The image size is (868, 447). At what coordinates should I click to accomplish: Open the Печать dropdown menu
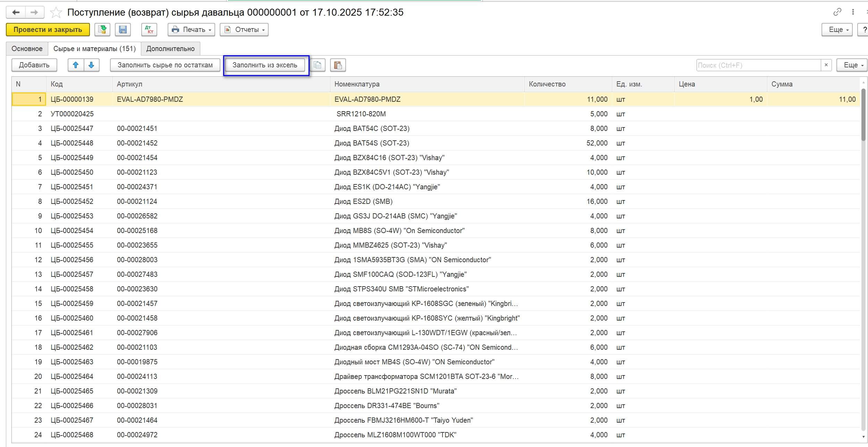pos(191,30)
